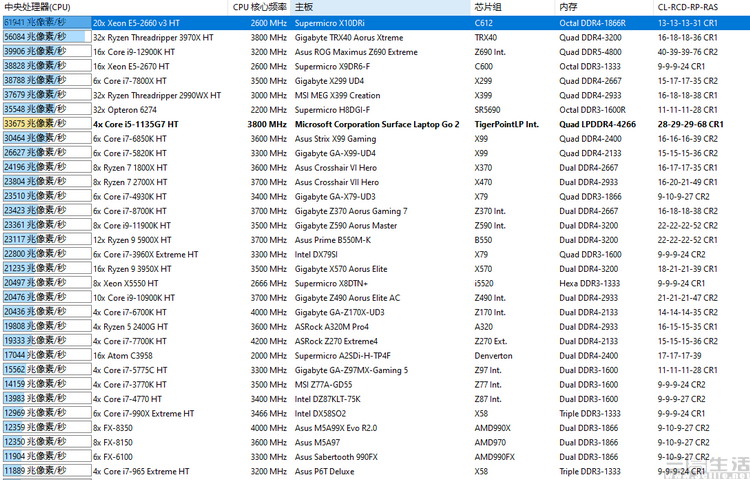Select the 4x Core i7-7700K HT entry
The height and width of the screenshot is (480, 750).
130,341
